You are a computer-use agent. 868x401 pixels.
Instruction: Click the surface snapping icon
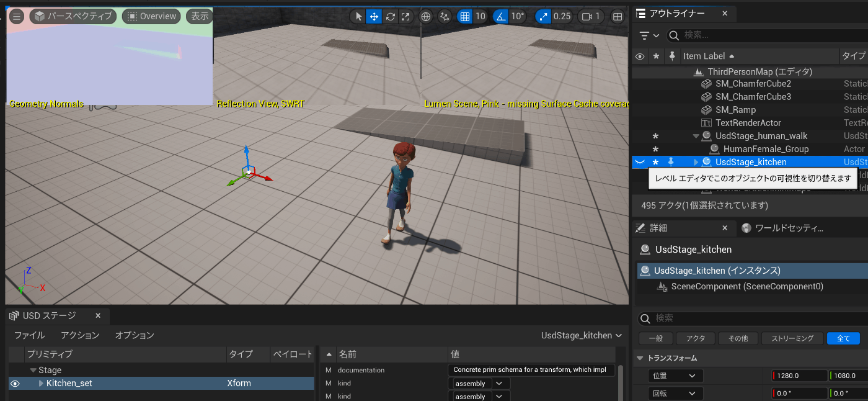(445, 17)
